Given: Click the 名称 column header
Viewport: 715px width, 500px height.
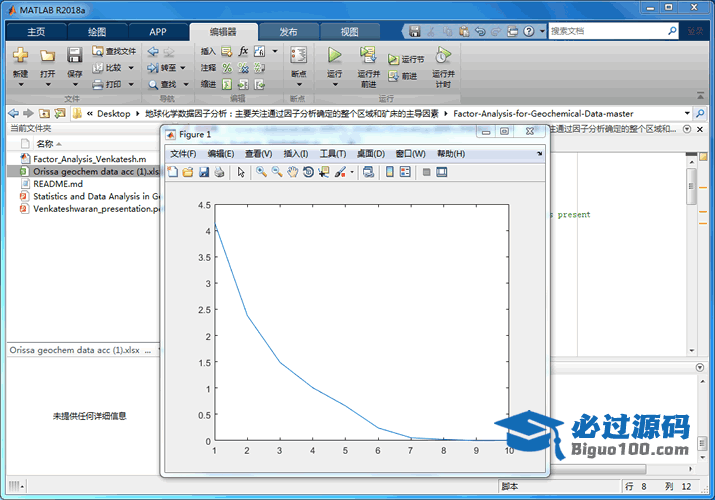Looking at the screenshot, I should coord(45,144).
